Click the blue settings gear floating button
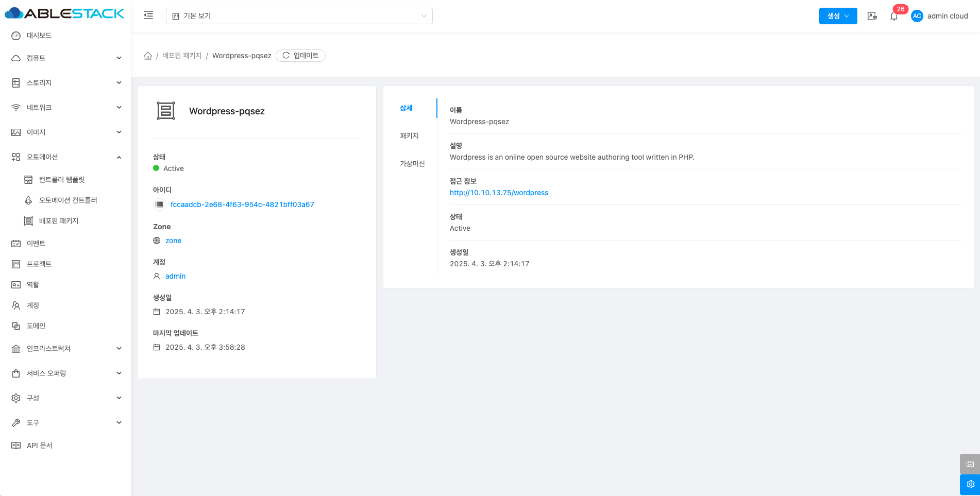Viewport: 980px width, 496px height. pos(970,484)
